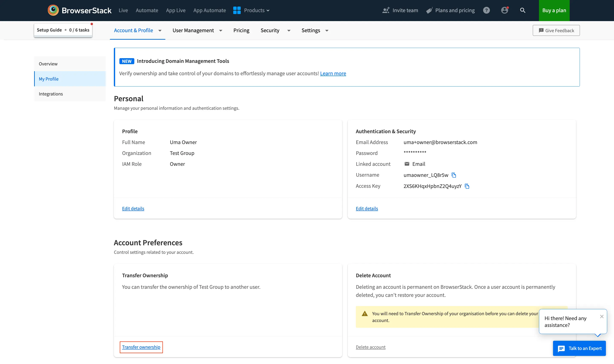
Task: Open the App Live product tab
Action: [176, 10]
